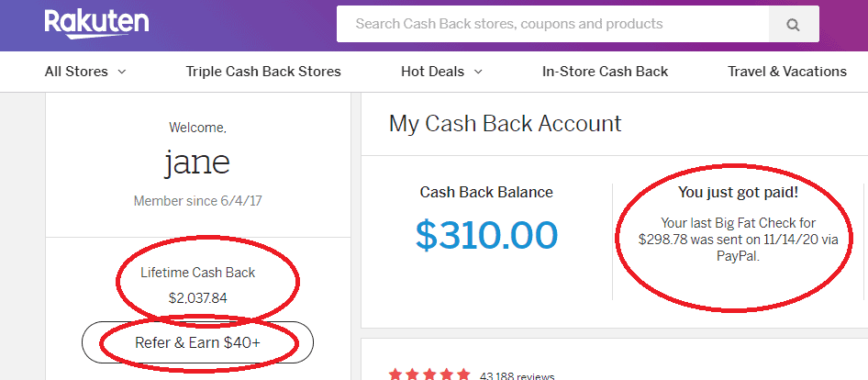Focus the Search Cash Back stores field
Image resolution: width=868 pixels, height=380 pixels.
551,24
